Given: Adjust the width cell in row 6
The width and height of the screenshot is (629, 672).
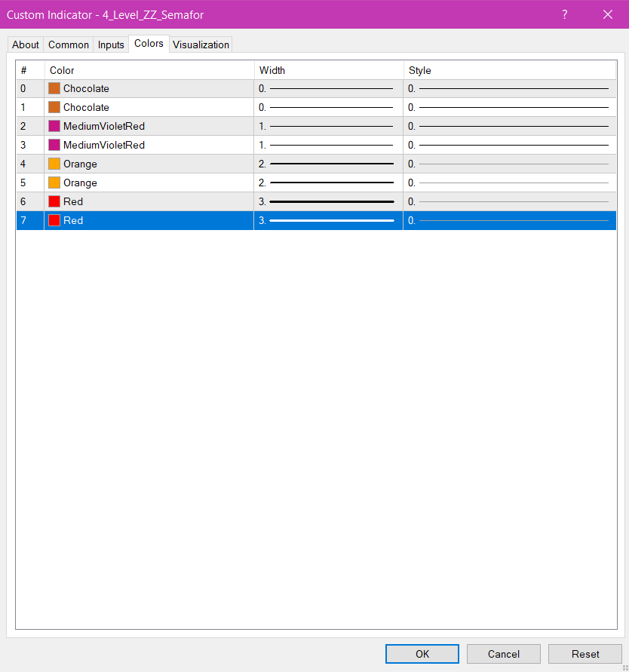Looking at the screenshot, I should point(329,201).
